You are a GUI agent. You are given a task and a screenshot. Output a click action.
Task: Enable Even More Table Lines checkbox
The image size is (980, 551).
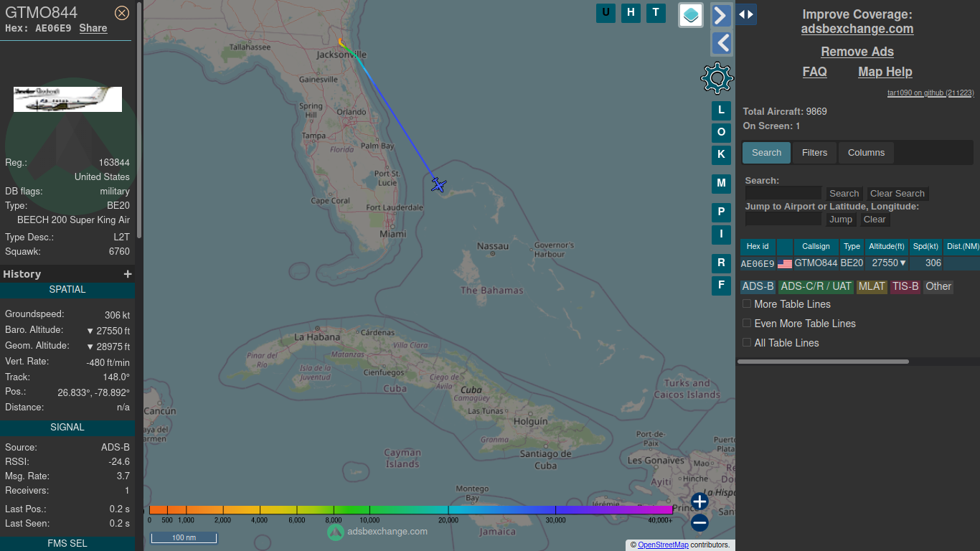coord(747,323)
